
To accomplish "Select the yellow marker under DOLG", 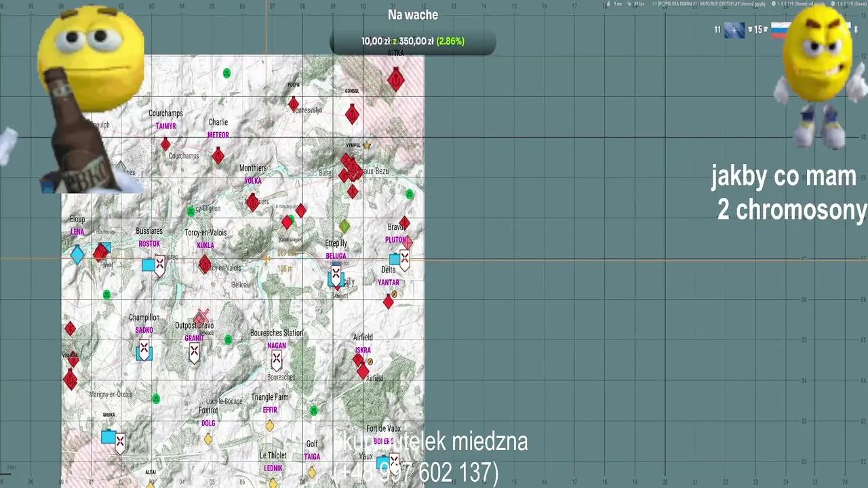I will click(x=208, y=439).
